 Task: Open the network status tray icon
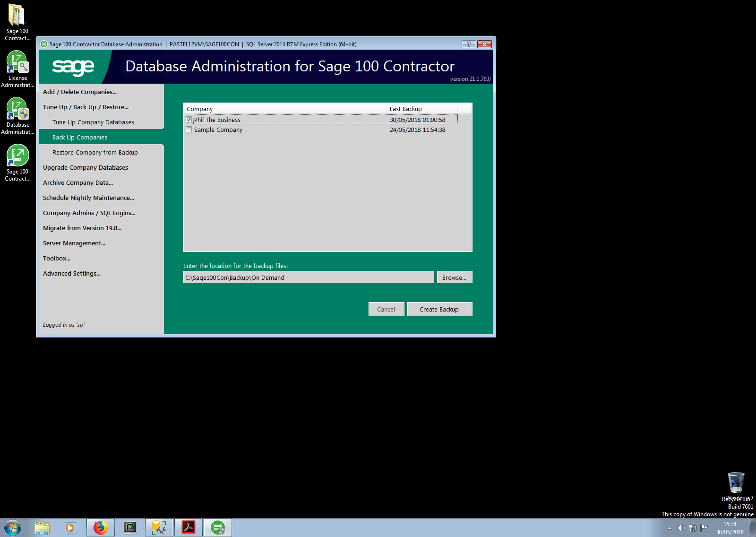pyautogui.click(x=693, y=528)
